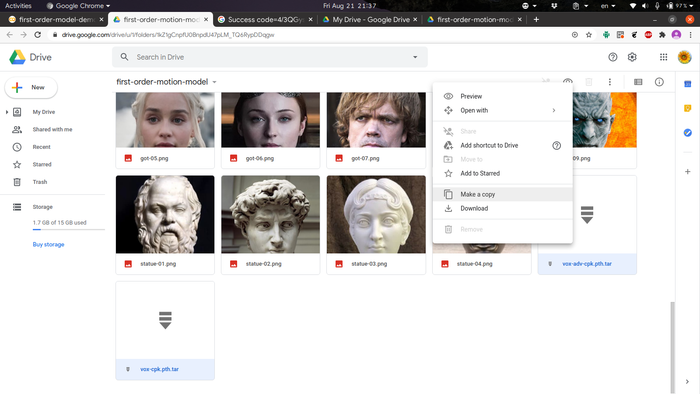Viewport: 700px width, 394px height.
Task: Choose Download from context menu
Action: (x=503, y=208)
